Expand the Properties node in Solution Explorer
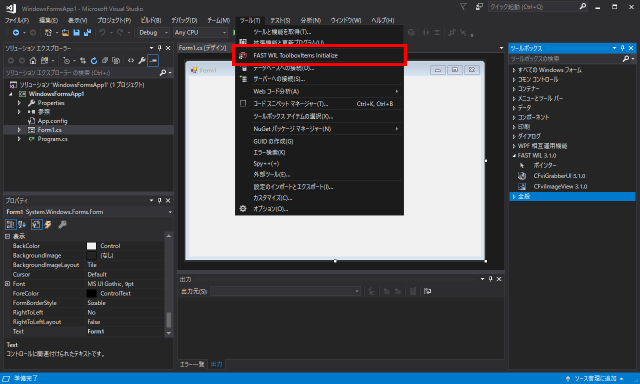Screen dimensions: 640x384 [x=19, y=103]
